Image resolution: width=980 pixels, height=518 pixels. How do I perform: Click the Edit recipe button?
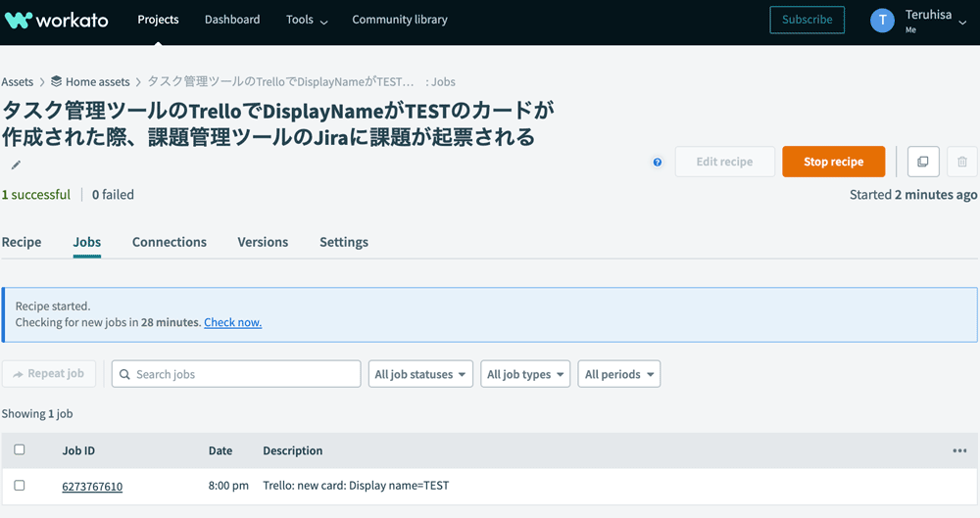tap(725, 162)
